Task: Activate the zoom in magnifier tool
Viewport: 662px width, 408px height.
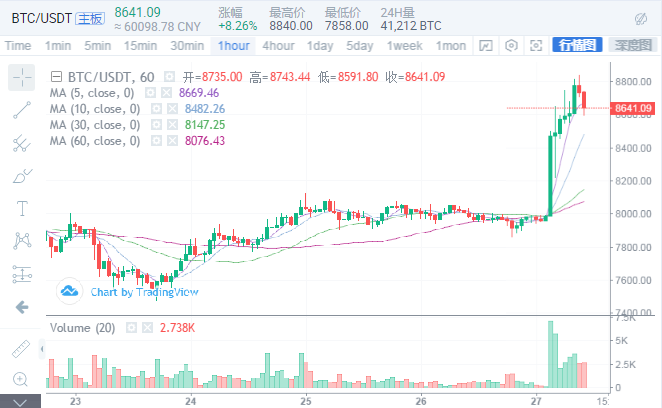Action: pos(21,379)
